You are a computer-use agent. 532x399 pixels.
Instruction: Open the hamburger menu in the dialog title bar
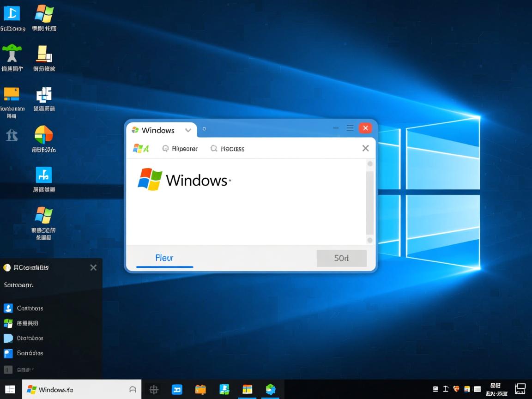pos(350,128)
